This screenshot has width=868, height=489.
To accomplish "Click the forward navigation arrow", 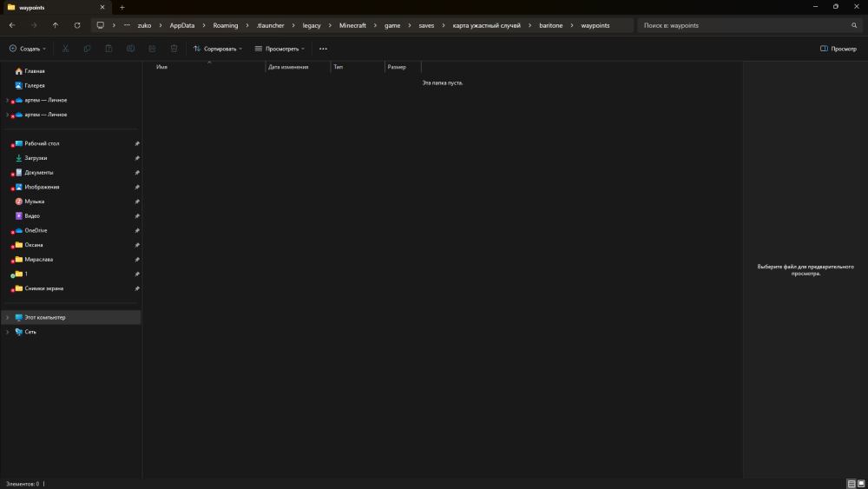I will click(34, 25).
